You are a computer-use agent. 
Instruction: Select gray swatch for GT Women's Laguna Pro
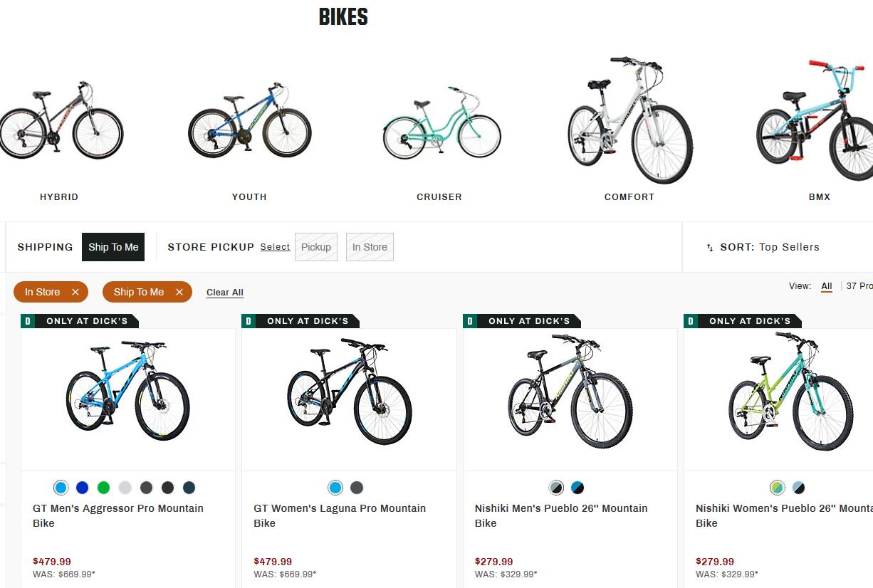click(357, 488)
